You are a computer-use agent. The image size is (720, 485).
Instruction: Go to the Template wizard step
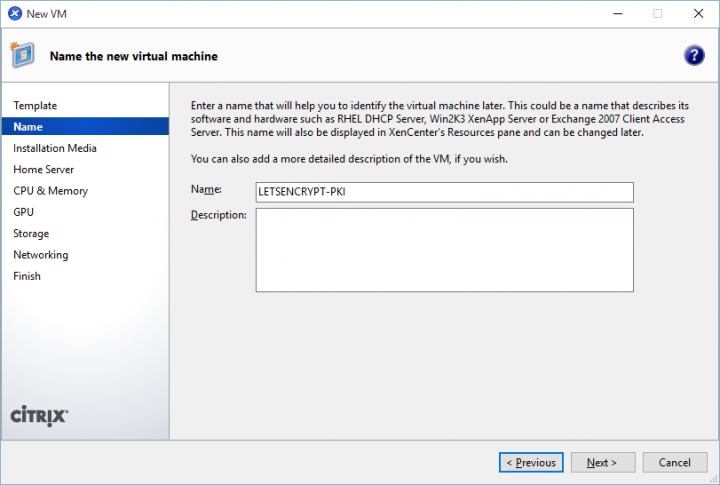(x=35, y=106)
